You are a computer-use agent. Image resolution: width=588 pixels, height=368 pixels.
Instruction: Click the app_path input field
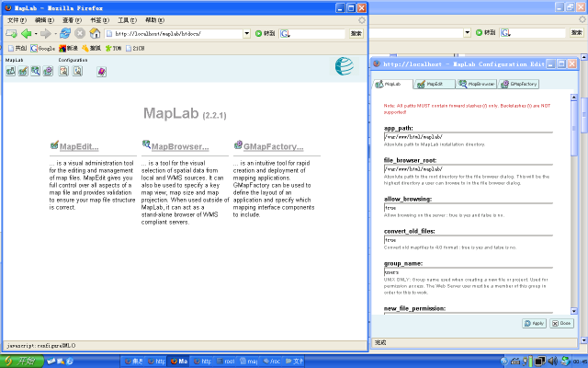[468, 137]
